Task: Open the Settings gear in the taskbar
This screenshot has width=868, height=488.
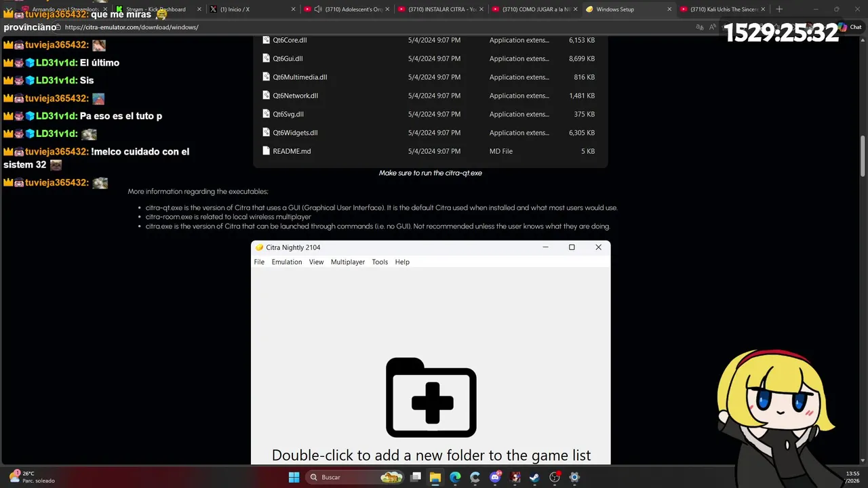Action: click(x=574, y=477)
